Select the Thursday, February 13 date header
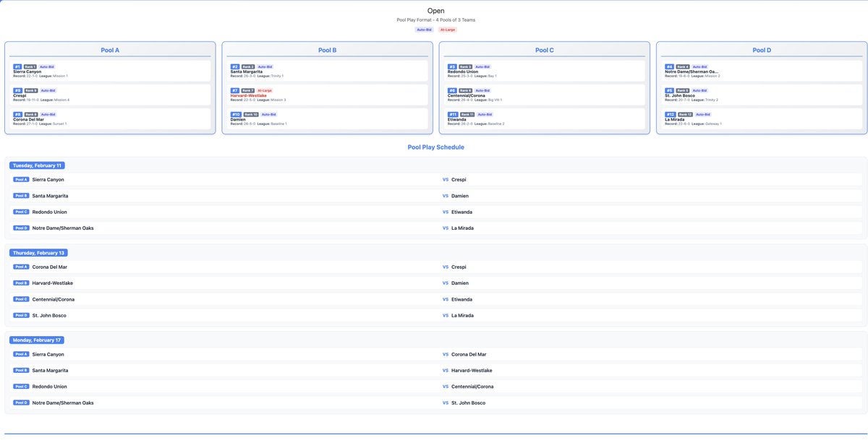This screenshot has height=443, width=868. pos(38,253)
